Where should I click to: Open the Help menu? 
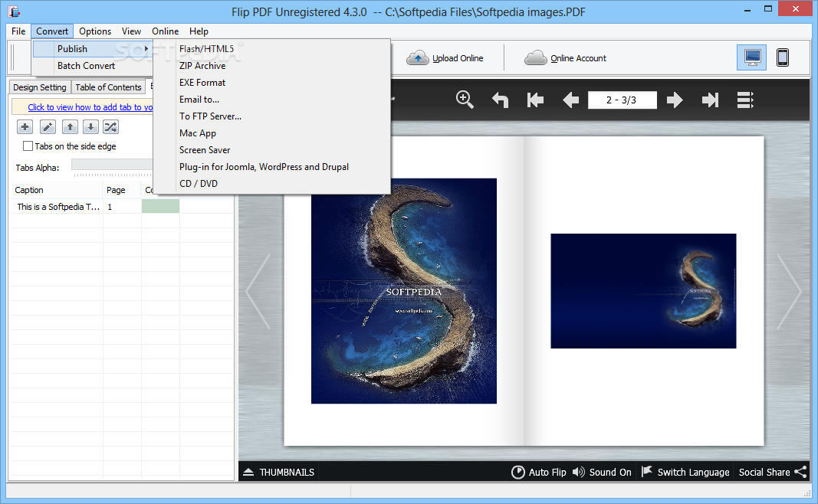click(x=199, y=31)
